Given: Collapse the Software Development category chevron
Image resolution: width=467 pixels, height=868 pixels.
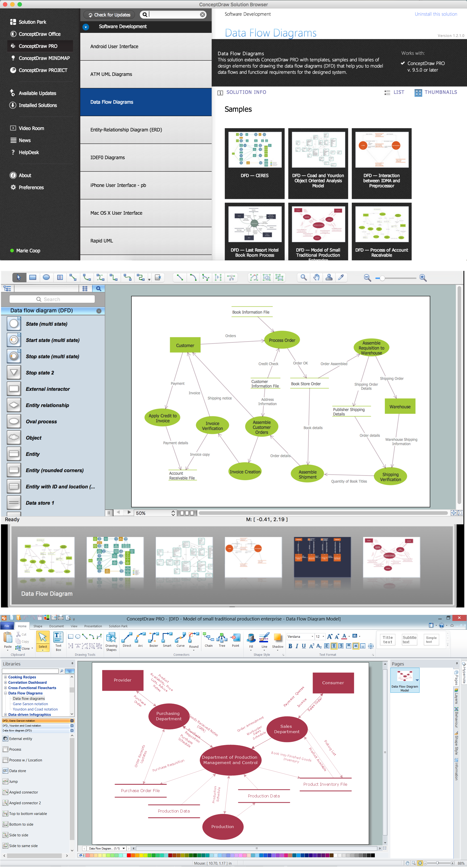Looking at the screenshot, I should click(86, 27).
